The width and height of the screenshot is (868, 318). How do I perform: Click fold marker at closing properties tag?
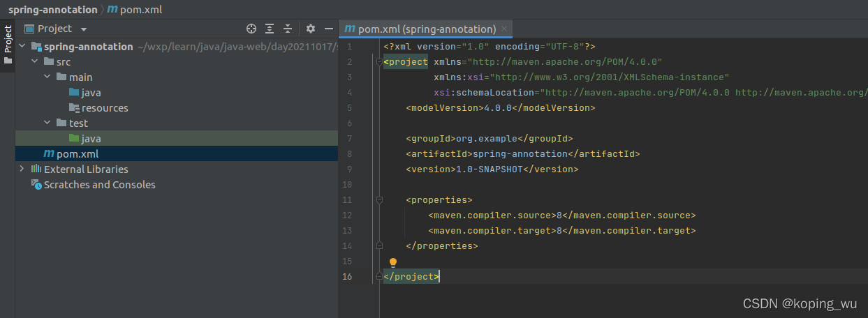(379, 246)
